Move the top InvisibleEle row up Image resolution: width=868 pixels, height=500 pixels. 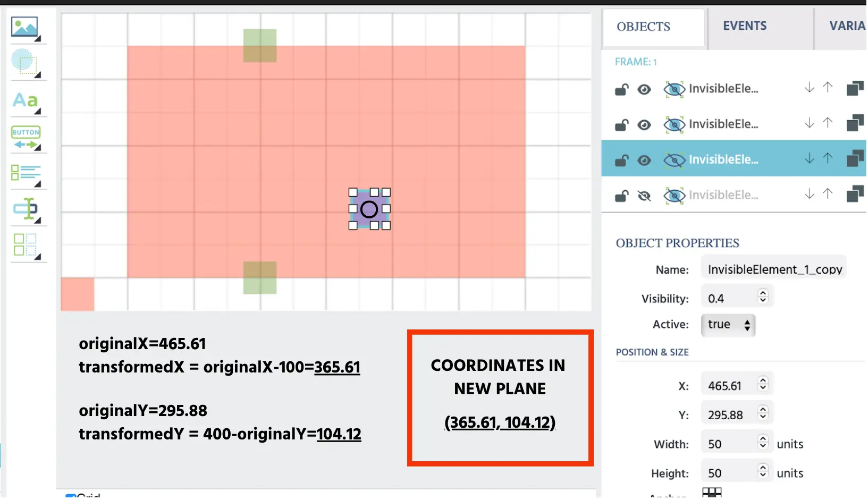pyautogui.click(x=828, y=87)
